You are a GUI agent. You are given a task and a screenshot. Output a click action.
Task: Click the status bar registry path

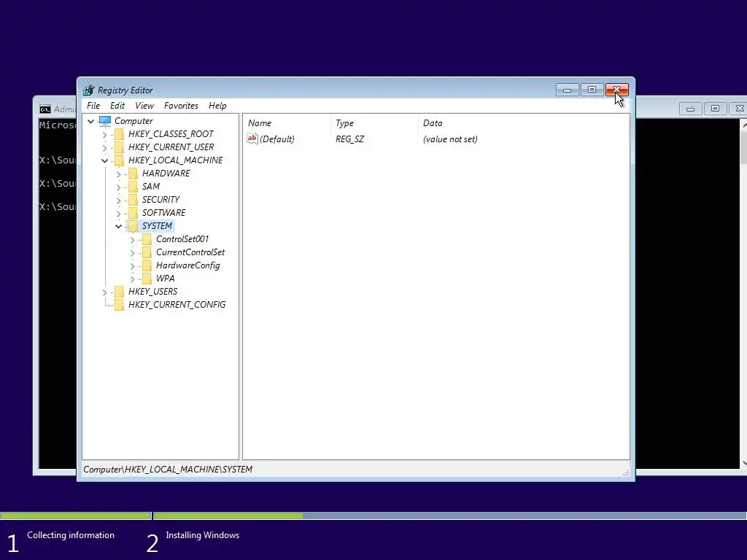[x=168, y=470]
